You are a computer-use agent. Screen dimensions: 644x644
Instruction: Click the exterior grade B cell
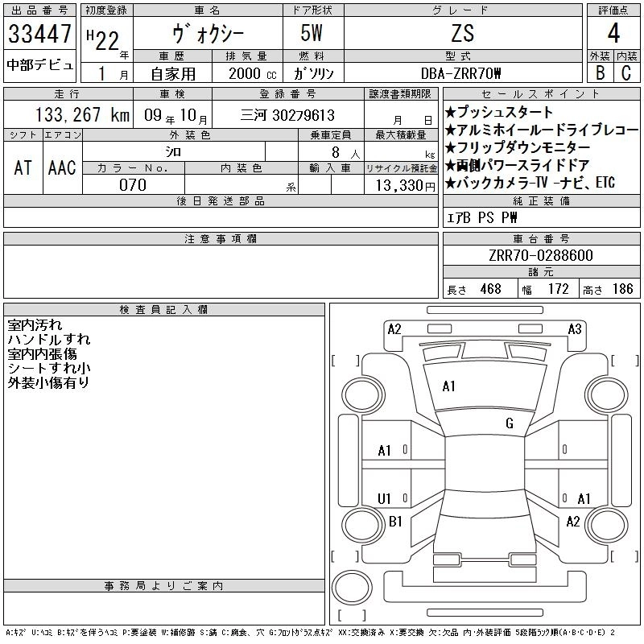click(600, 72)
